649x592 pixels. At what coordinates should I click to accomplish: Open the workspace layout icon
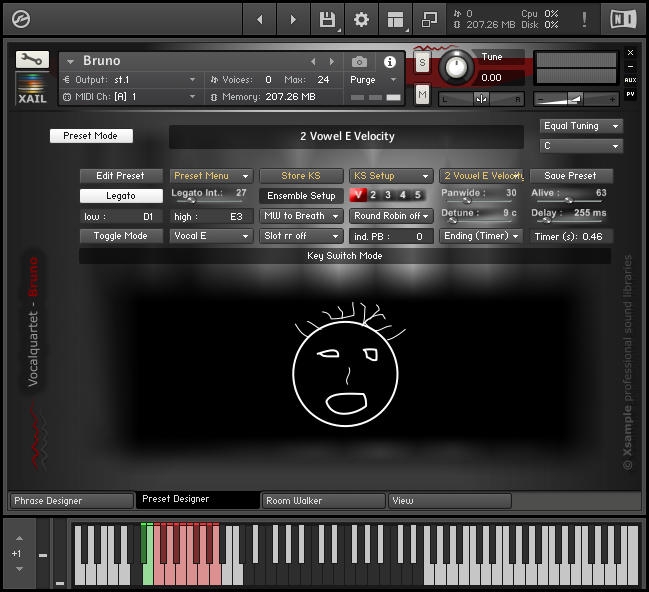tap(395, 19)
